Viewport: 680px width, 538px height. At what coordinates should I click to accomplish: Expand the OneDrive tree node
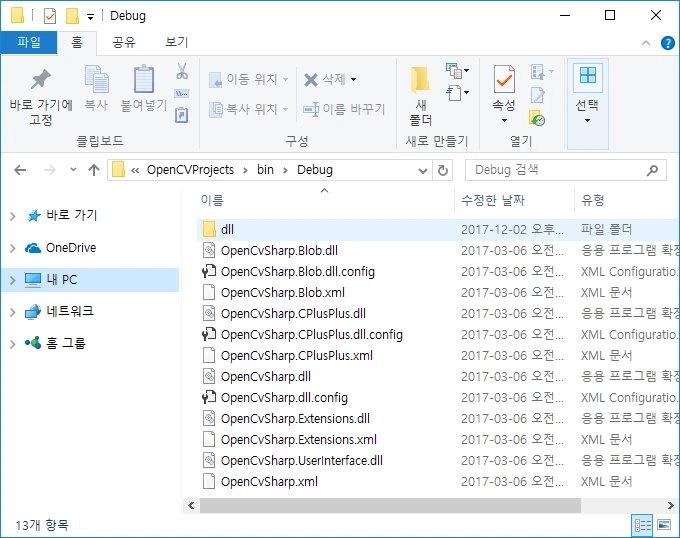[12, 248]
